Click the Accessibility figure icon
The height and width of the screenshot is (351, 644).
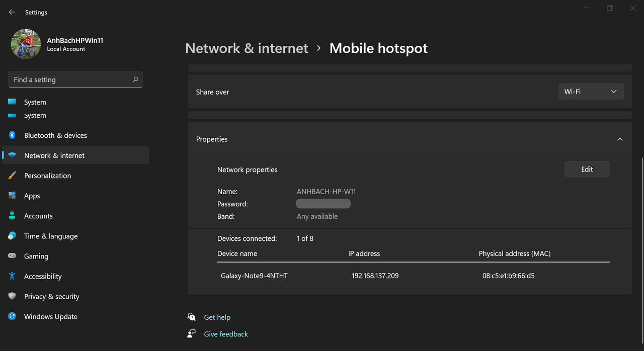tap(12, 276)
